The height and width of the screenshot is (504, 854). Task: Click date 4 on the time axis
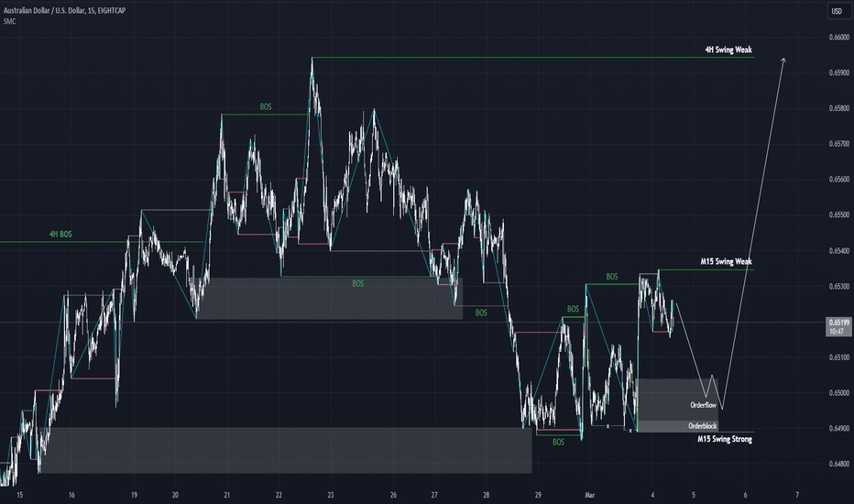pyautogui.click(x=652, y=495)
